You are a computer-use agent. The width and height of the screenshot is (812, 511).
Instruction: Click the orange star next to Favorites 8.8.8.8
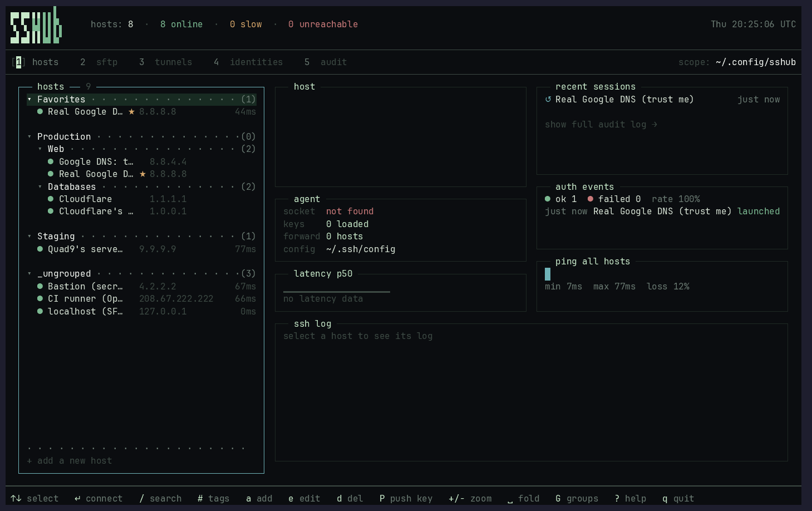[x=131, y=112]
